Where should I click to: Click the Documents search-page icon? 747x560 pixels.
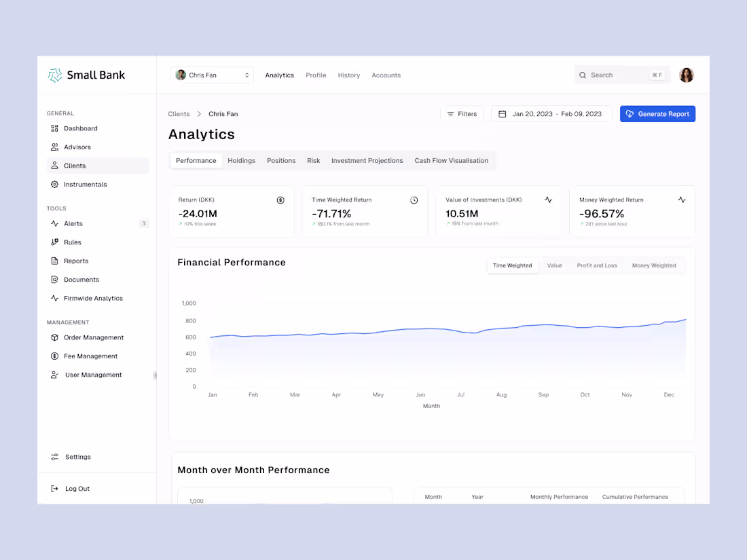(x=54, y=279)
